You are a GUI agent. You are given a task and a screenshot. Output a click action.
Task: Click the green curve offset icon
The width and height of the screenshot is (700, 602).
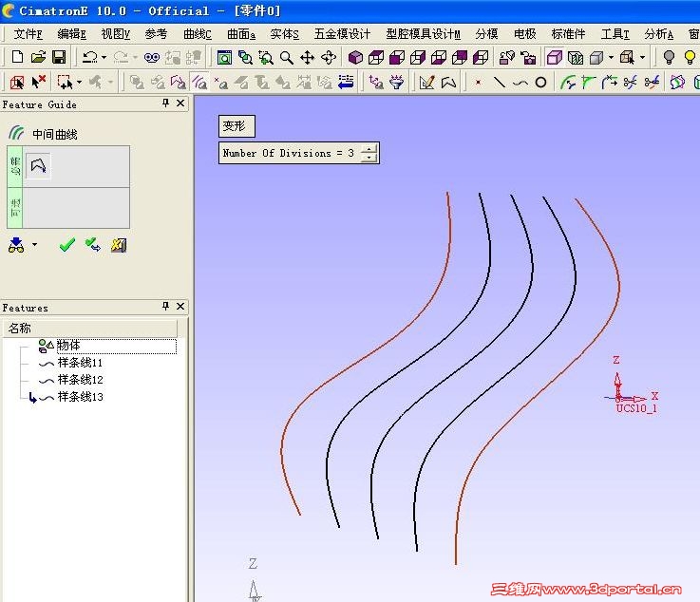tap(568, 82)
